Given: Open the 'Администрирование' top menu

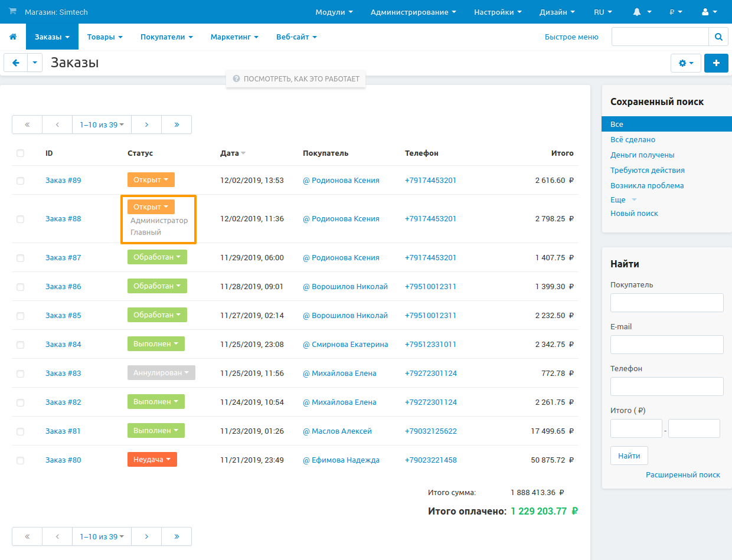Looking at the screenshot, I should [x=413, y=12].
